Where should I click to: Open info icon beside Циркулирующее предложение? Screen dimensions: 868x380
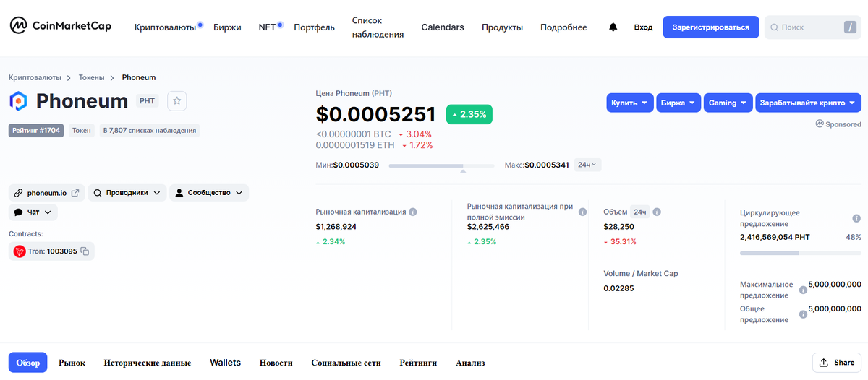point(856,218)
